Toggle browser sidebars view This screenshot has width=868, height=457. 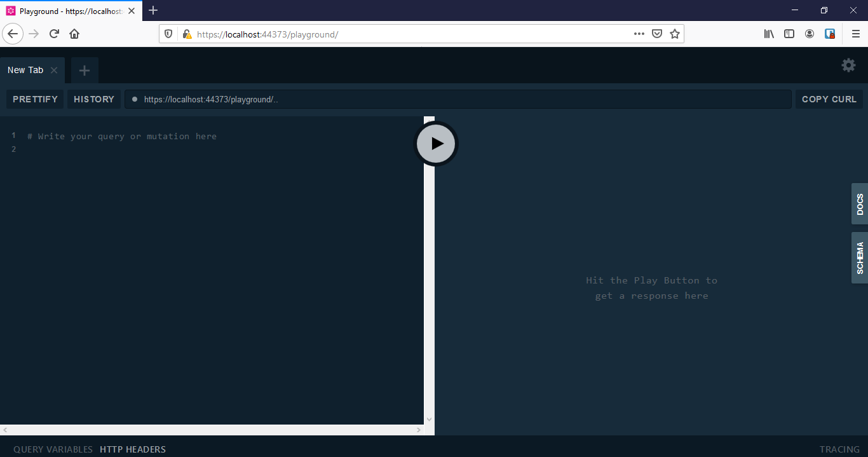point(789,34)
